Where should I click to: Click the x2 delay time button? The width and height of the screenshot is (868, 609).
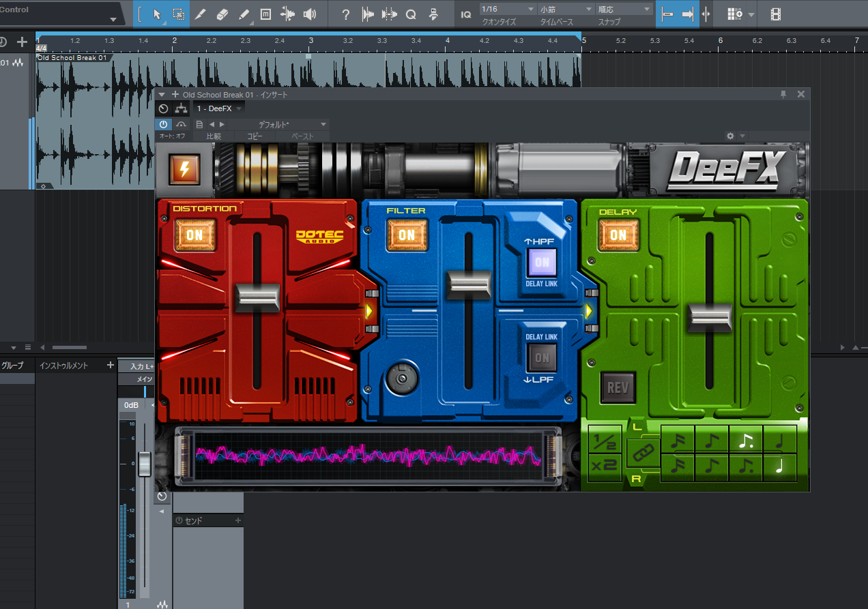click(x=604, y=468)
